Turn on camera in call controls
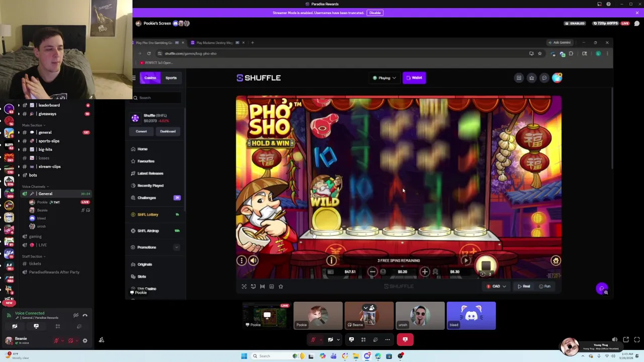The height and width of the screenshot is (362, 644). coord(330,339)
